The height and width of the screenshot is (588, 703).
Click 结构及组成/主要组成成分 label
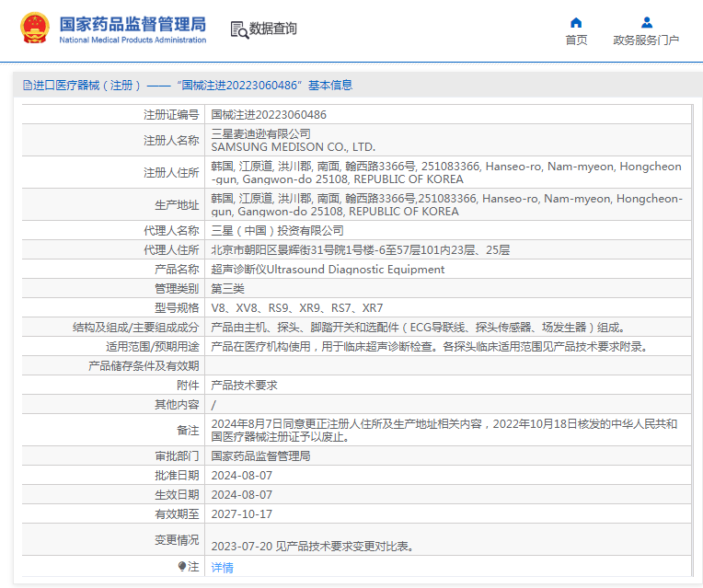point(136,327)
